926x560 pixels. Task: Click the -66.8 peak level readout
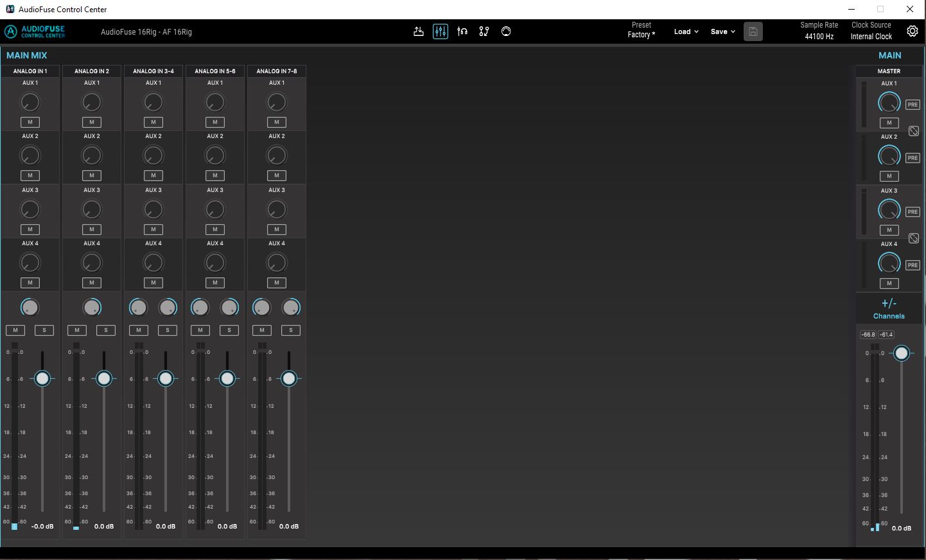click(868, 334)
